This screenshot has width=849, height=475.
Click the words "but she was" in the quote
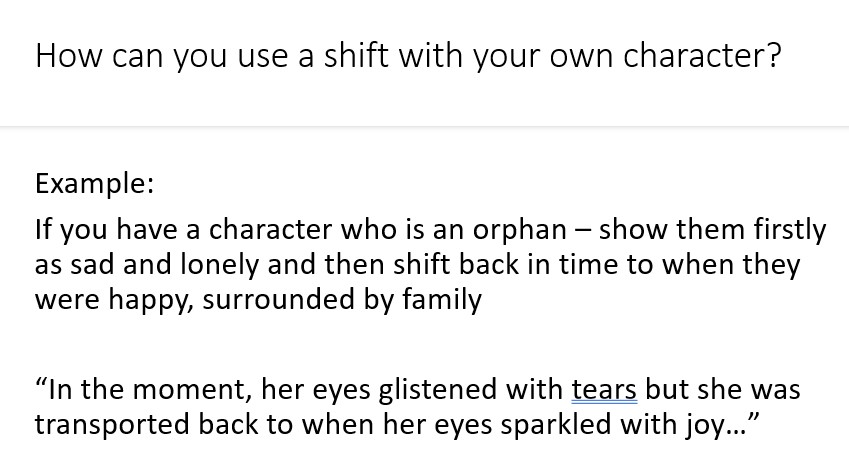coord(723,390)
